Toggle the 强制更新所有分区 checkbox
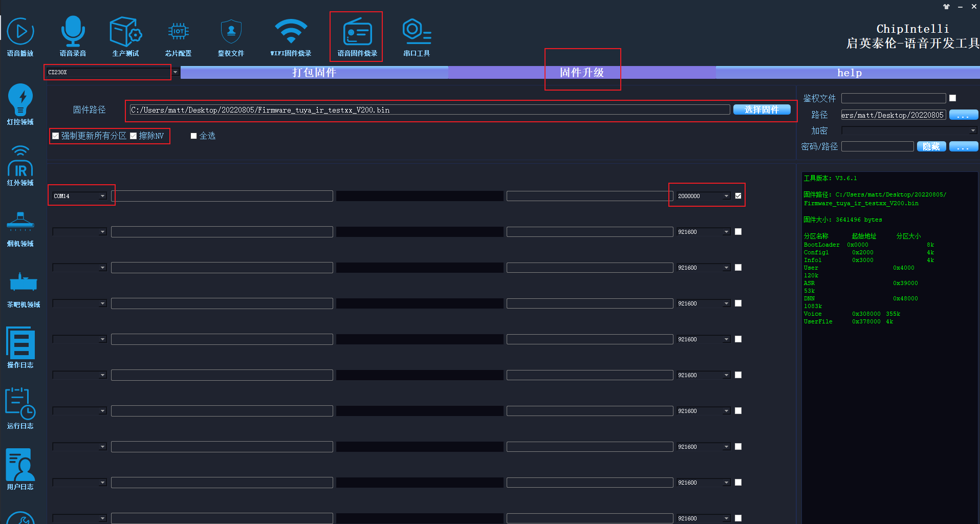This screenshot has width=980, height=524. (x=56, y=136)
